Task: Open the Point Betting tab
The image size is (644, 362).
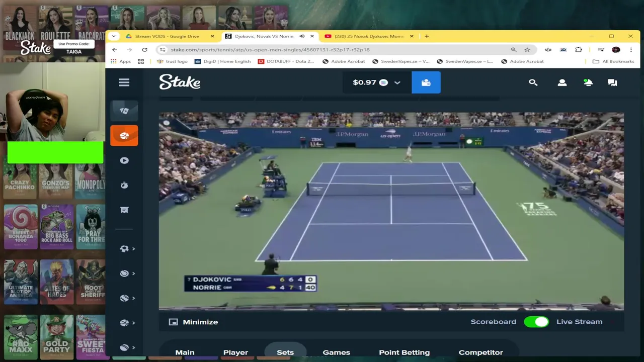Action: click(404, 352)
